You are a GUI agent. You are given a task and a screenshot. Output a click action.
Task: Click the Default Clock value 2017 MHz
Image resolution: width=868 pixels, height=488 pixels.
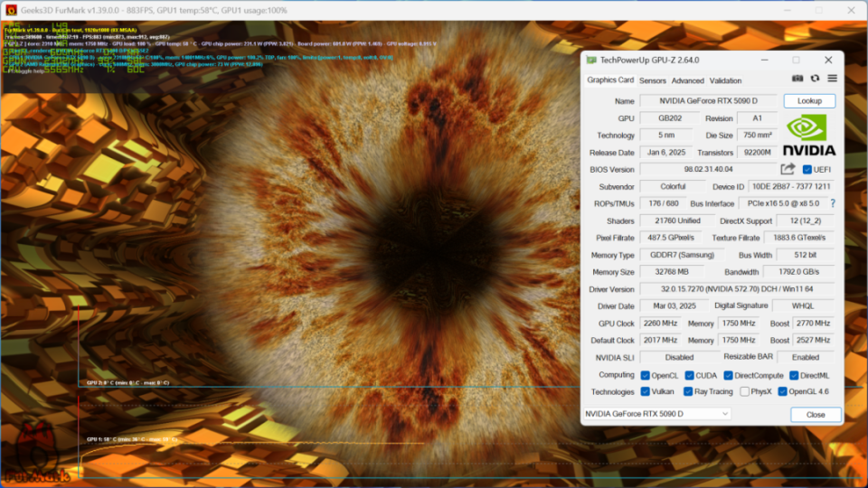point(660,340)
